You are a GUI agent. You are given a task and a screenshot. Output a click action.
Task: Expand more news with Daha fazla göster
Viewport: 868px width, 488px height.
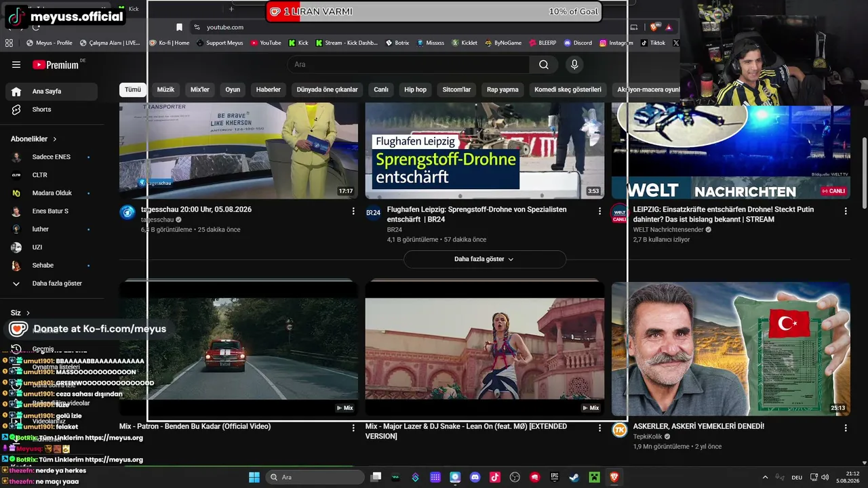(x=484, y=259)
